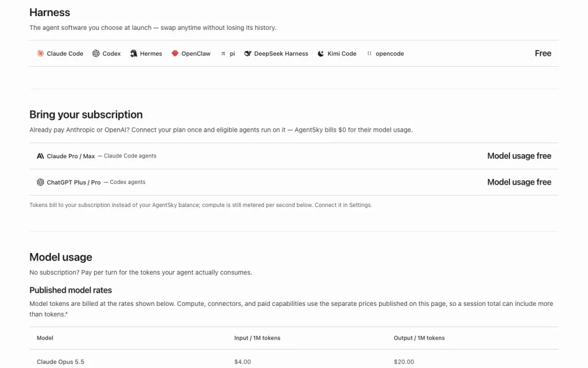Click the OpenAI logo beside ChatGPT Plus / Pro
Screen dimensions: 588x368
pyautogui.click(x=40, y=182)
